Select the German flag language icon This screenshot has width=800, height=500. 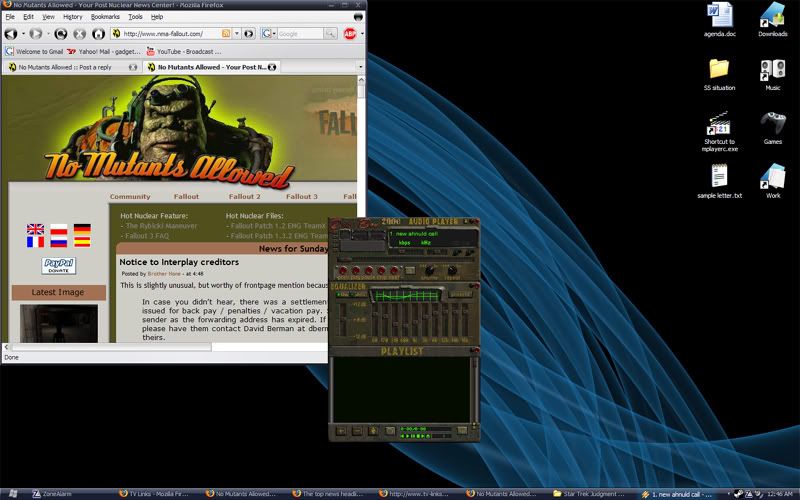click(82, 229)
